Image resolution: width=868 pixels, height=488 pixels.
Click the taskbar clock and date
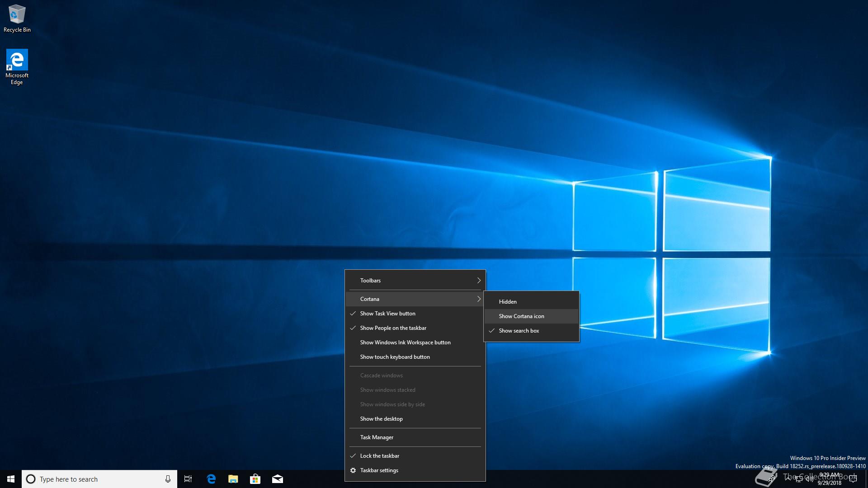tap(829, 479)
